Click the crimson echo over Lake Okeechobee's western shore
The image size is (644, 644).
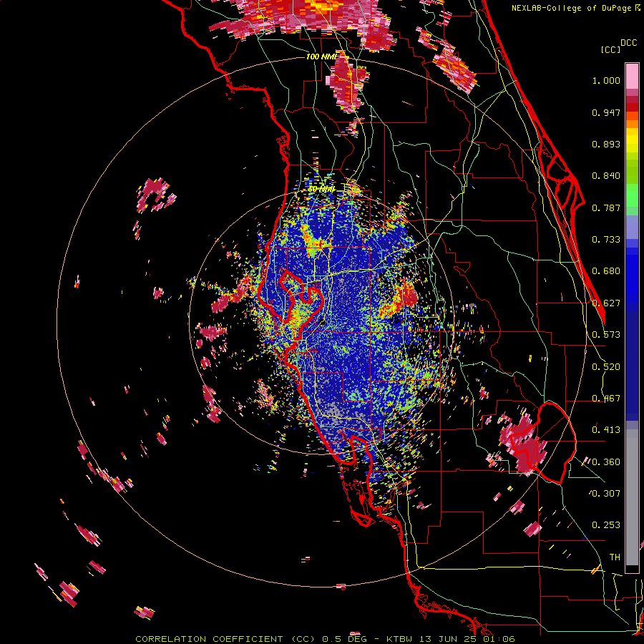(525, 447)
